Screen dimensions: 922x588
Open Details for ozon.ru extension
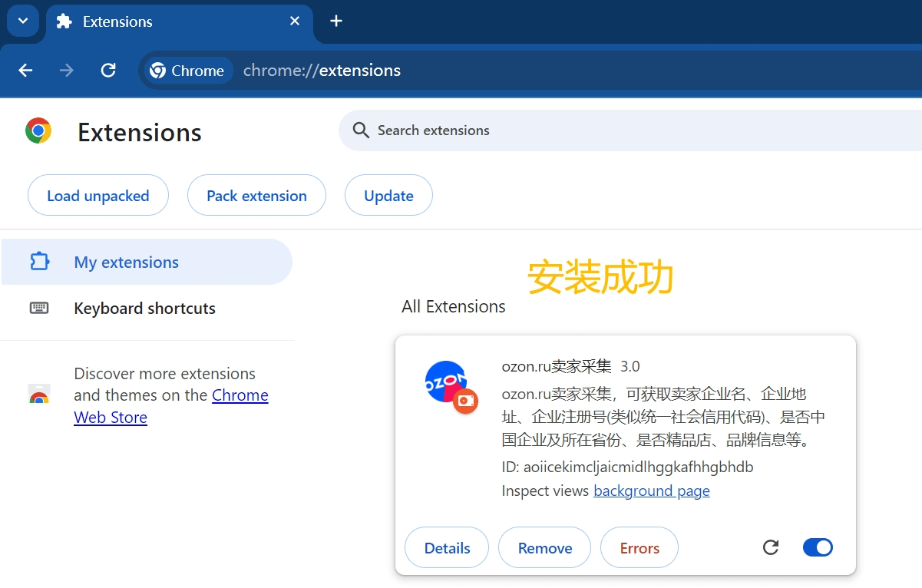coord(447,548)
